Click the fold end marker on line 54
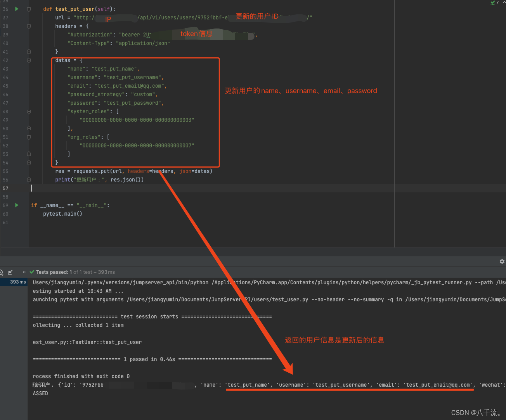Viewport: 506px width, 420px height. click(29, 162)
